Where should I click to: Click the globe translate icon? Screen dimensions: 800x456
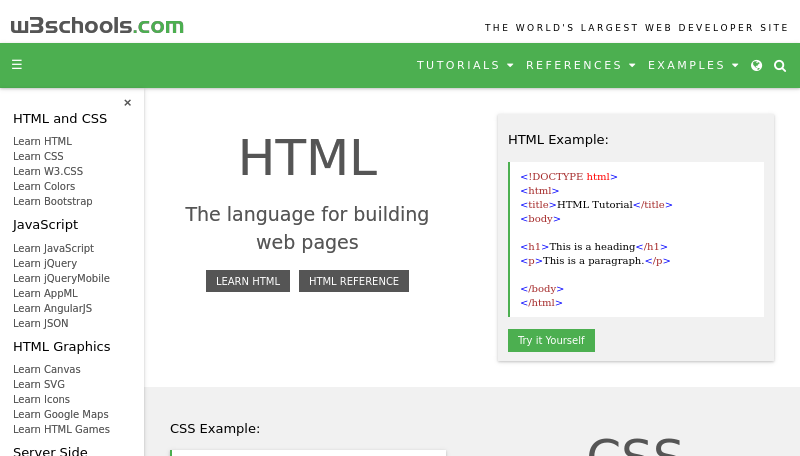point(756,65)
